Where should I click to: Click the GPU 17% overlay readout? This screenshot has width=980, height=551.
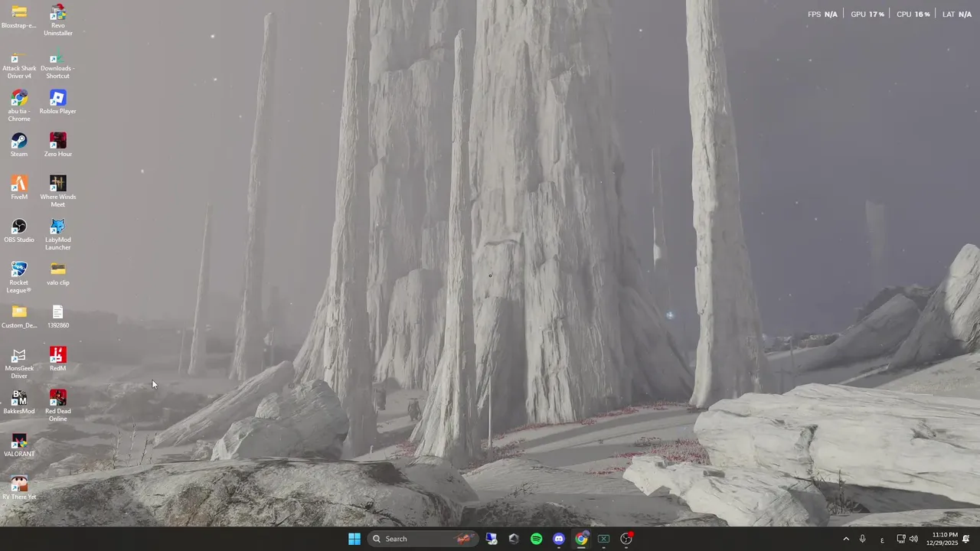[x=867, y=14]
